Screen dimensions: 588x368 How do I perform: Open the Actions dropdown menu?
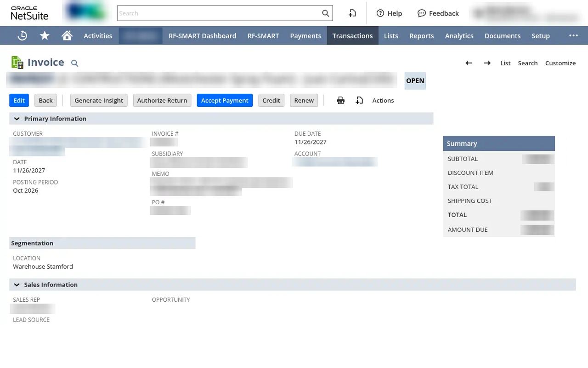[x=383, y=100]
